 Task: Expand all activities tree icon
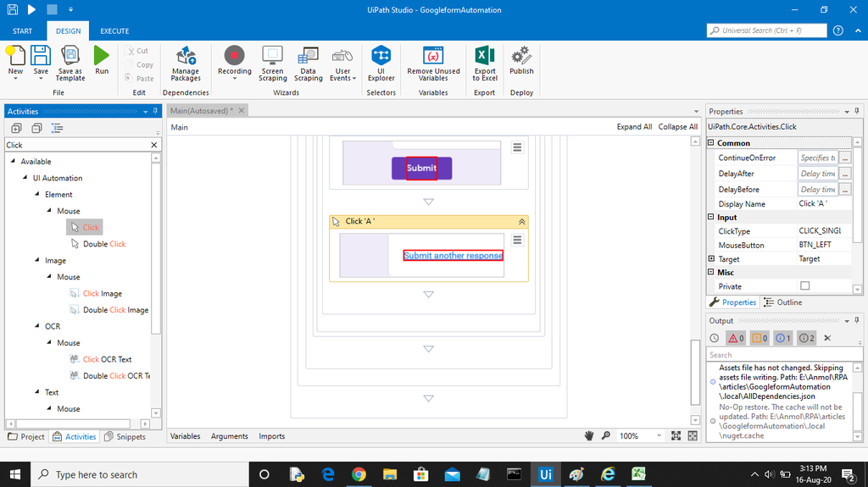coord(17,129)
